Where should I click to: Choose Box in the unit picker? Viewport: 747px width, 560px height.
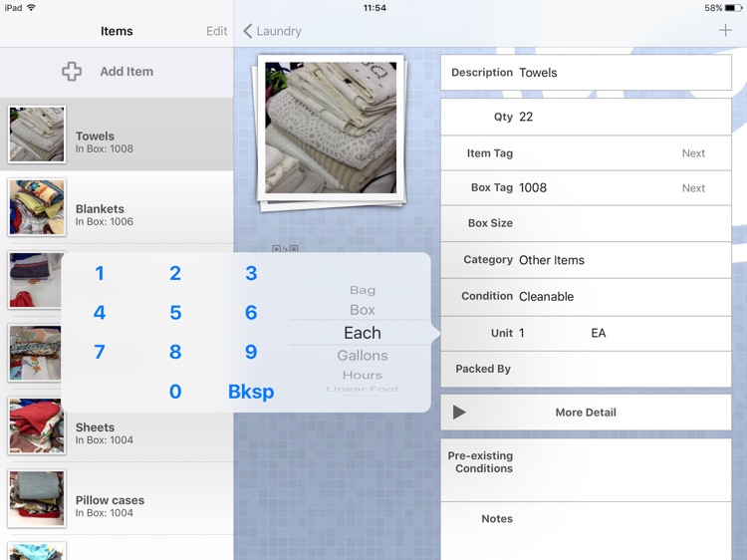pos(363,310)
